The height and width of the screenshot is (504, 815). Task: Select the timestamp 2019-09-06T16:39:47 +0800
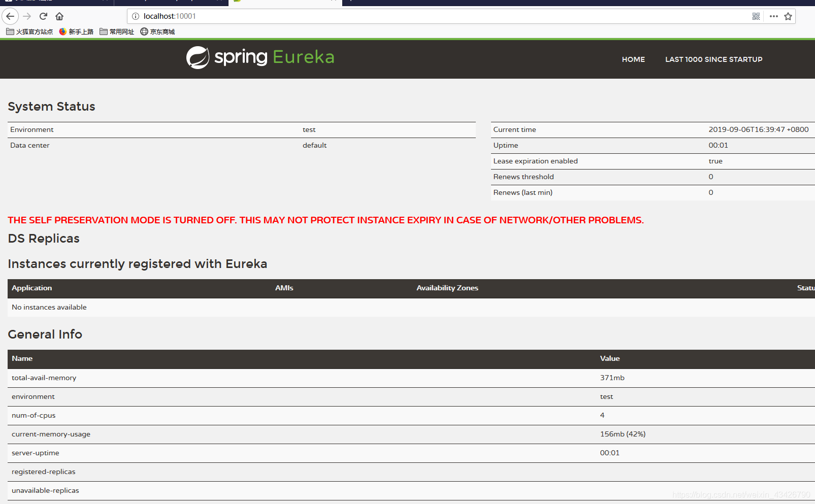pyautogui.click(x=758, y=129)
